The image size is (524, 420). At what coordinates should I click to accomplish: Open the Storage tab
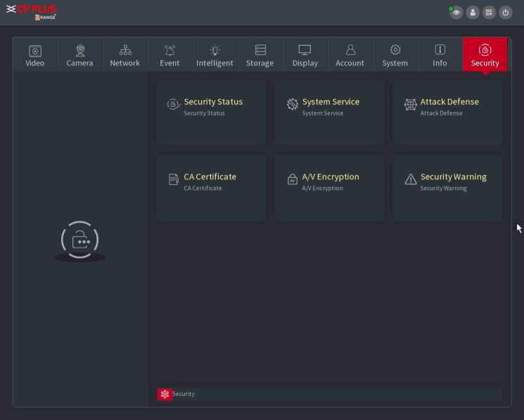[260, 55]
